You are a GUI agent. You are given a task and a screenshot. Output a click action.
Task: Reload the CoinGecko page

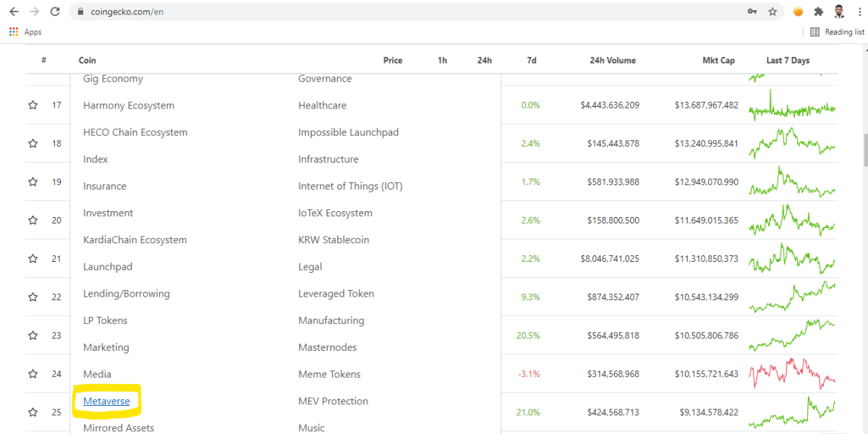(x=55, y=12)
